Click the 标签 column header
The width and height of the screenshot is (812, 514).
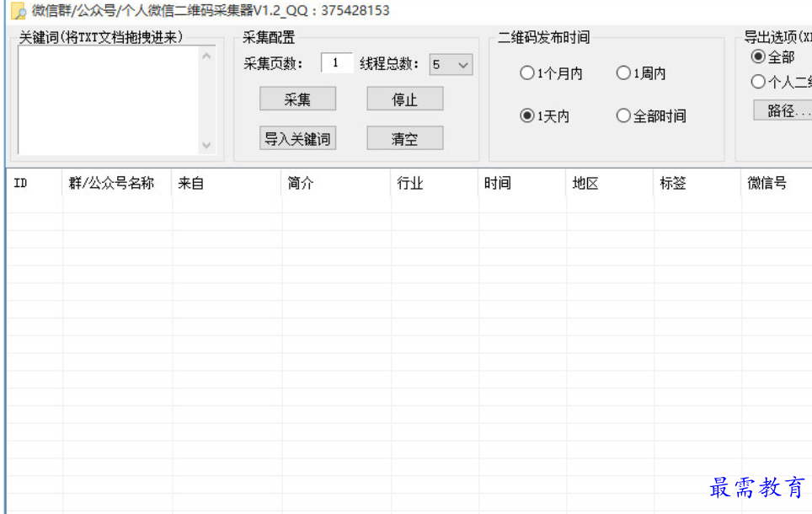(x=697, y=183)
